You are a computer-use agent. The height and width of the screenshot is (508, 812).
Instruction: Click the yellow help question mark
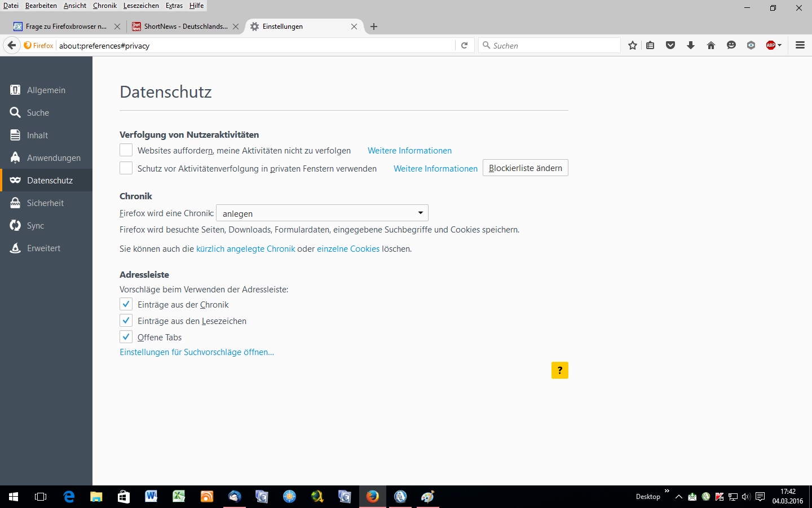(559, 370)
